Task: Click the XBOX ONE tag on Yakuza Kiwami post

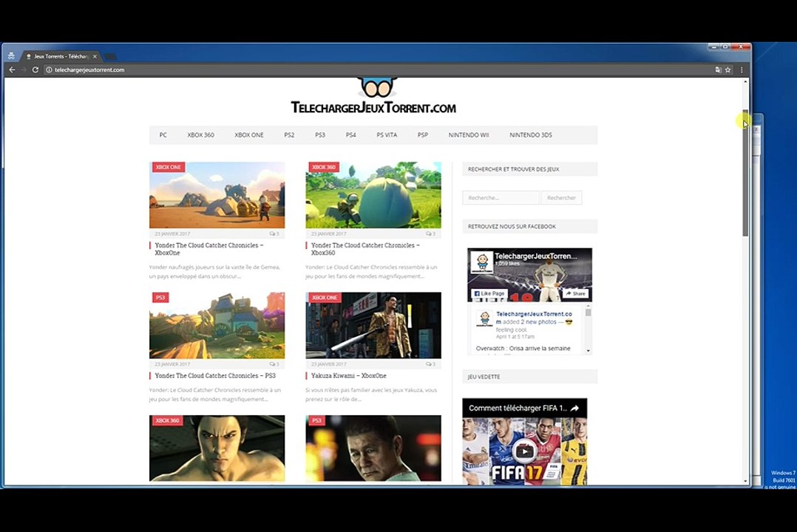Action: [325, 298]
